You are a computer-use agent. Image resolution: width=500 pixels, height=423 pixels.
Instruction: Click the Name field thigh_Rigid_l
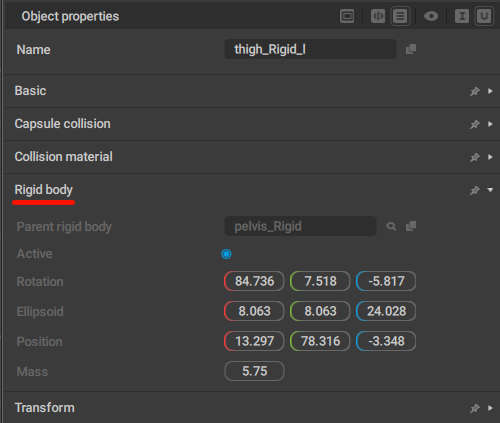click(x=310, y=49)
